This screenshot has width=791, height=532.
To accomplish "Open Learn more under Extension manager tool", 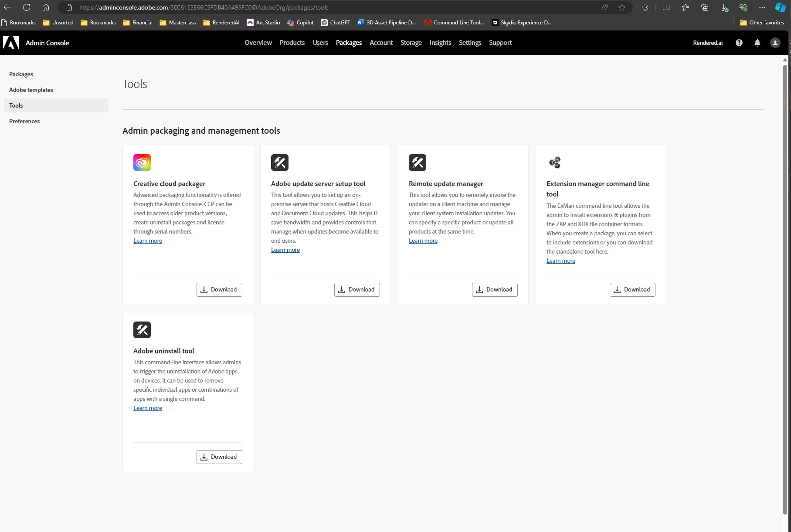I will [561, 261].
